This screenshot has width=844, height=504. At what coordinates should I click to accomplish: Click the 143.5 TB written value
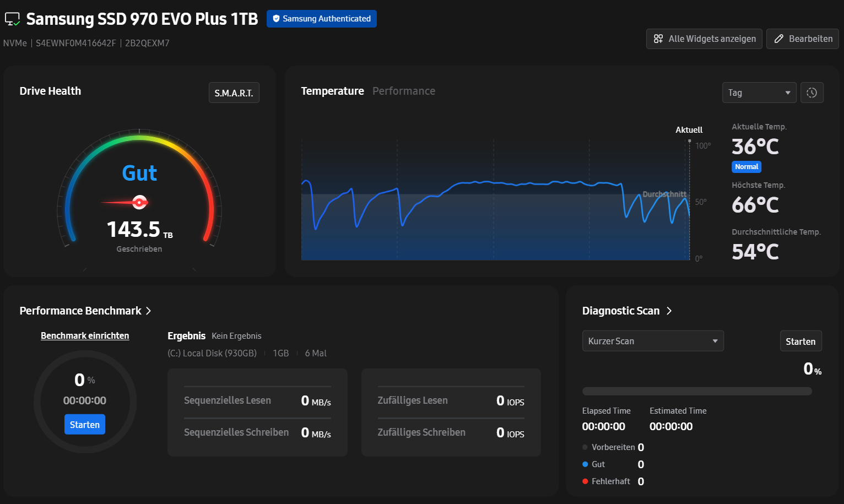pyautogui.click(x=139, y=230)
